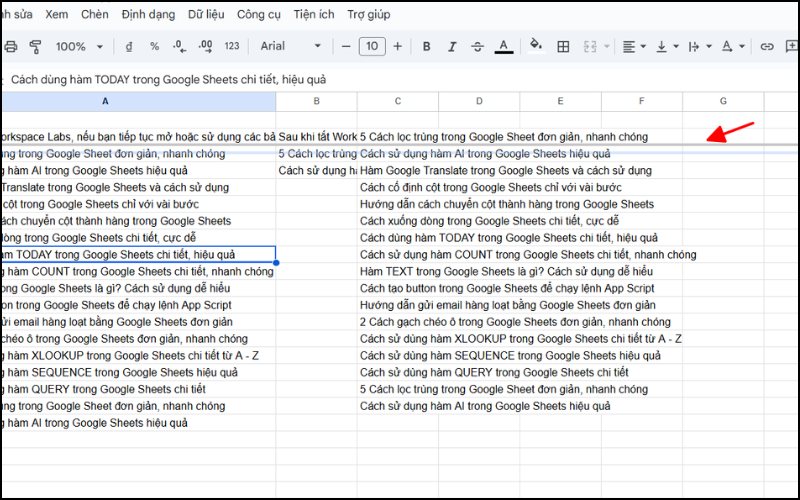Screen dimensions: 800x500
Task: Format as percent using % icon
Action: 154,46
